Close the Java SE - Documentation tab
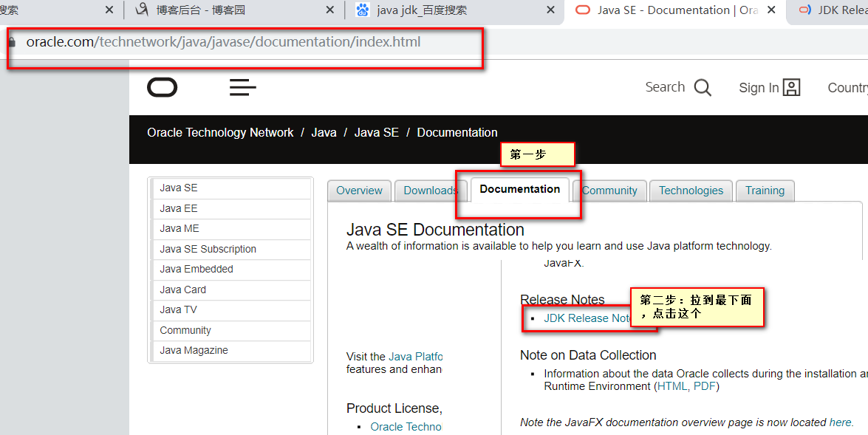 coord(771,10)
